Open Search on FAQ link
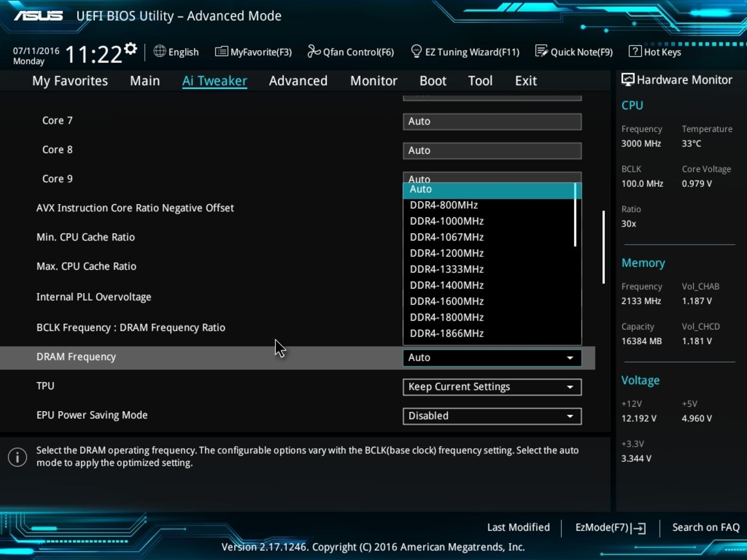747x560 pixels. tap(706, 527)
